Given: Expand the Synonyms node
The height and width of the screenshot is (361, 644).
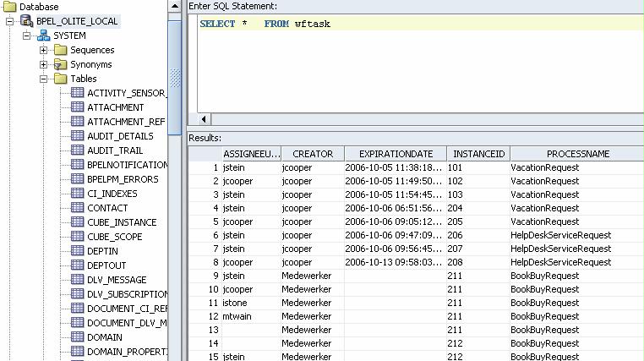Looking at the screenshot, I should 44,64.
